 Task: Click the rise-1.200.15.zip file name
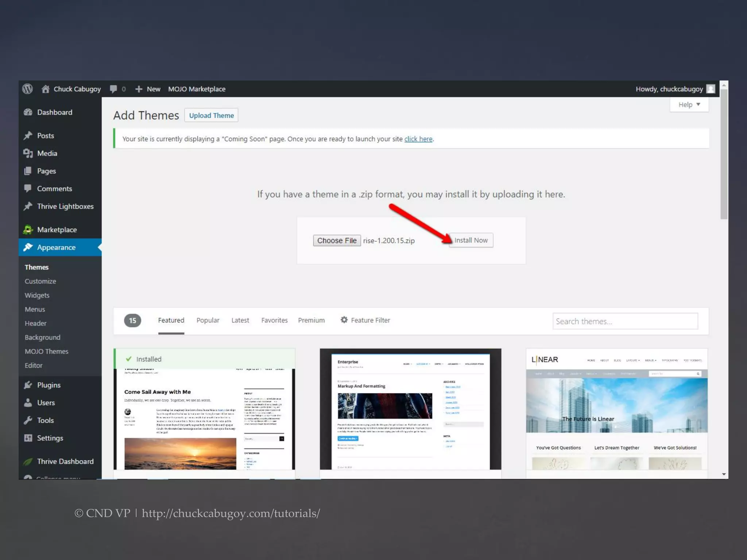point(389,241)
